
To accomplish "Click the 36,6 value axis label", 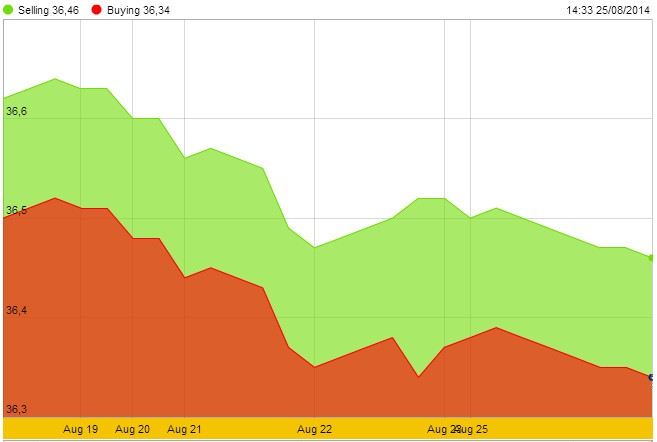I will coord(17,112).
